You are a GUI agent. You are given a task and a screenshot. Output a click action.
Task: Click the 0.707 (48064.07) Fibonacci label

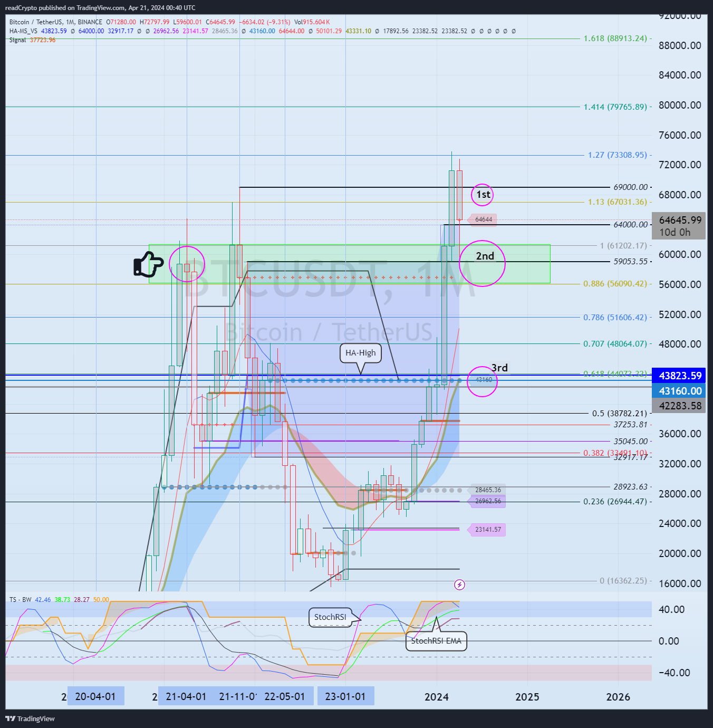tap(615, 344)
